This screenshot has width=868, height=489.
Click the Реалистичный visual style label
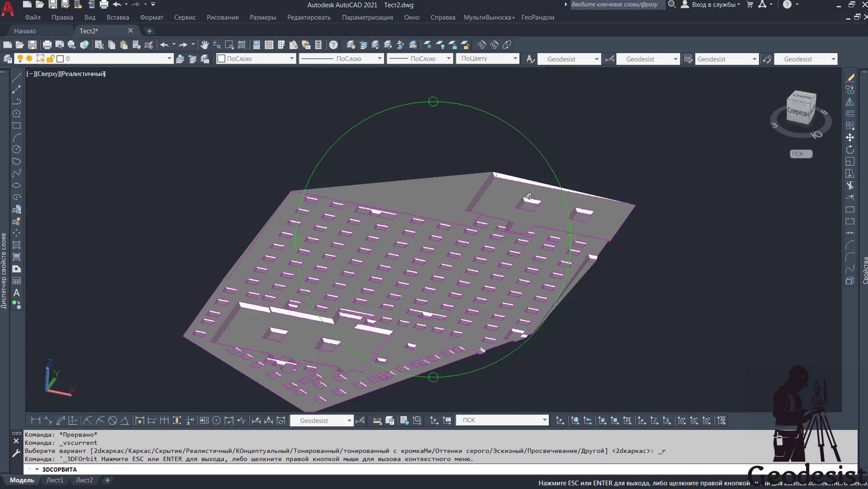coord(83,74)
